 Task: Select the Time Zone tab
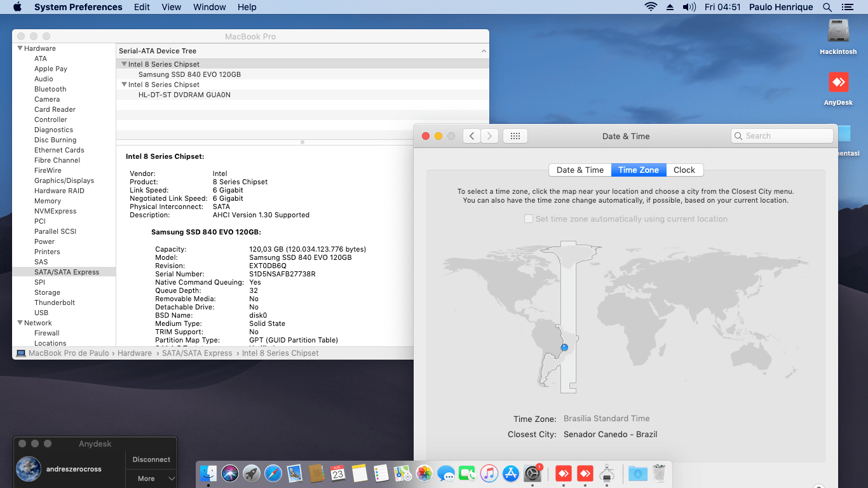click(x=639, y=170)
